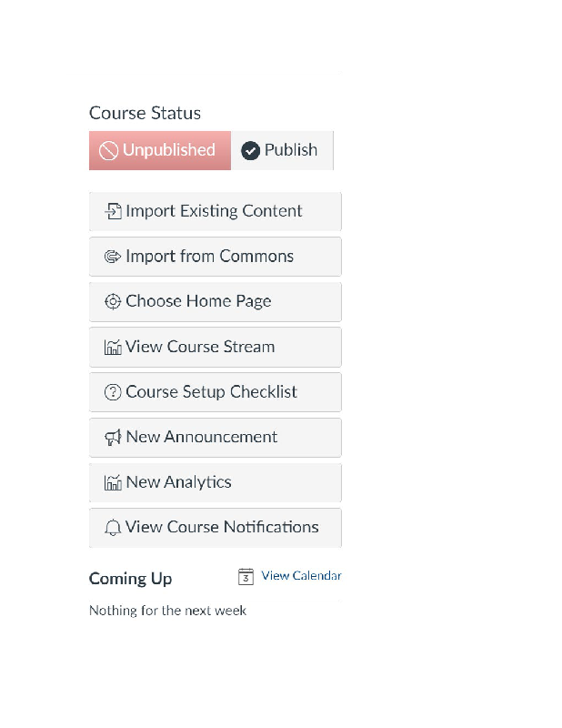
Task: Click the Unpublished status button
Action: pyautogui.click(x=160, y=150)
